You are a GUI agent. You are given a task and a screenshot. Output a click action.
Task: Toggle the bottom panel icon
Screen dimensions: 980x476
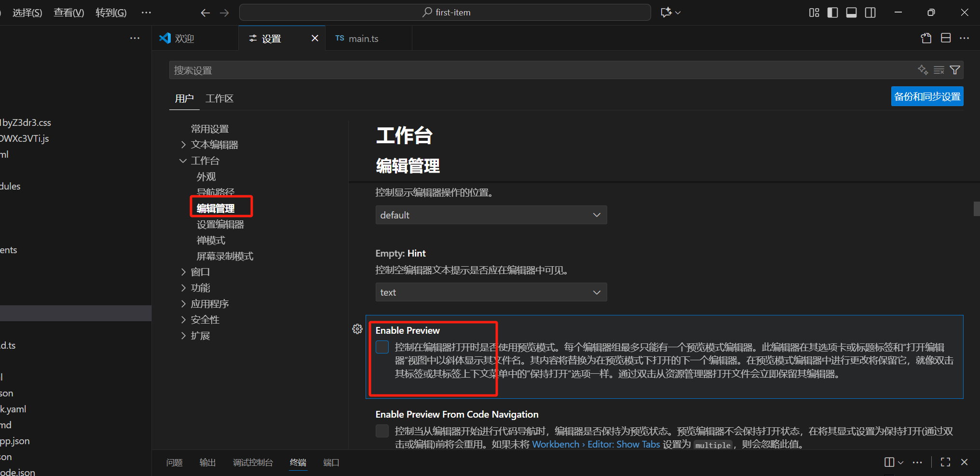coord(851,13)
